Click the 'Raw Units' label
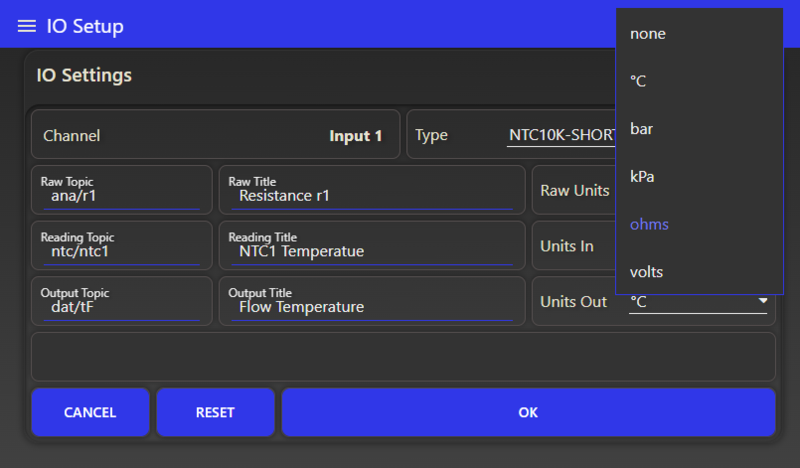Viewport: 800px width, 468px height. (x=575, y=190)
